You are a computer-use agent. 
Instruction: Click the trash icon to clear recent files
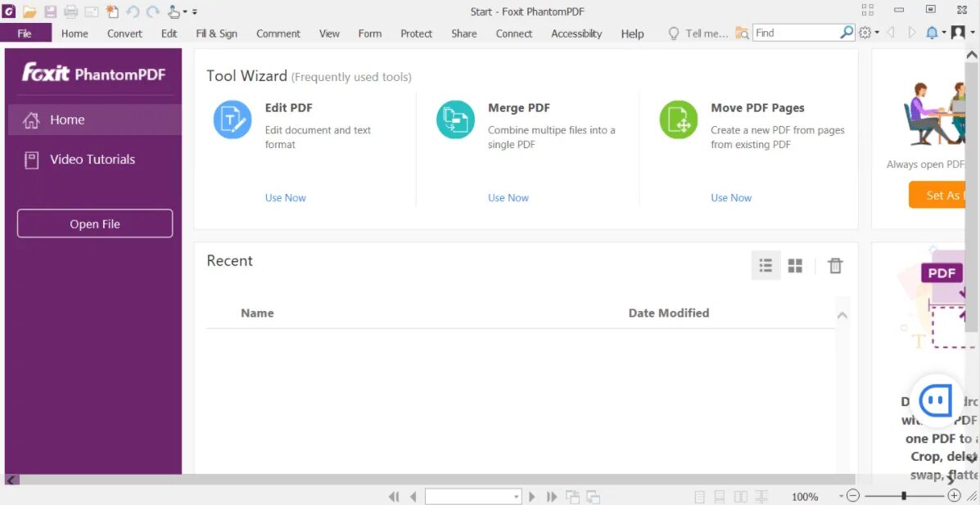[835, 266]
